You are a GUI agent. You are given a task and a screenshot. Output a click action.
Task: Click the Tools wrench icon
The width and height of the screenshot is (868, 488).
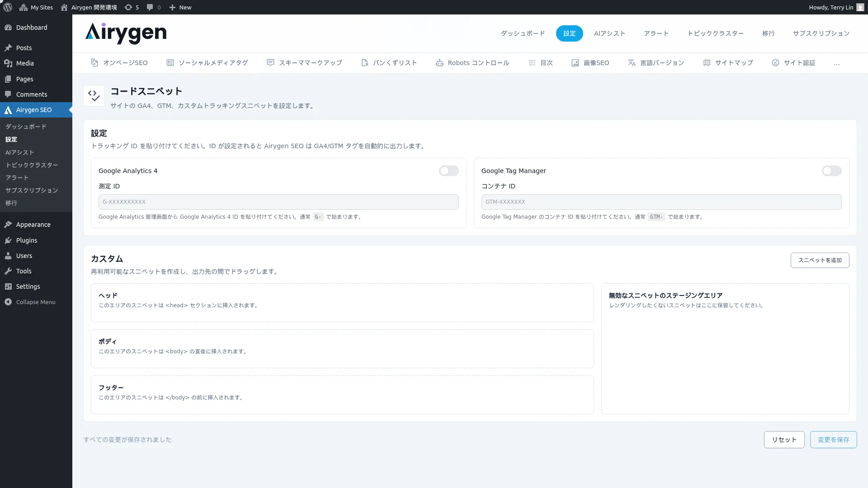pyautogui.click(x=8, y=271)
